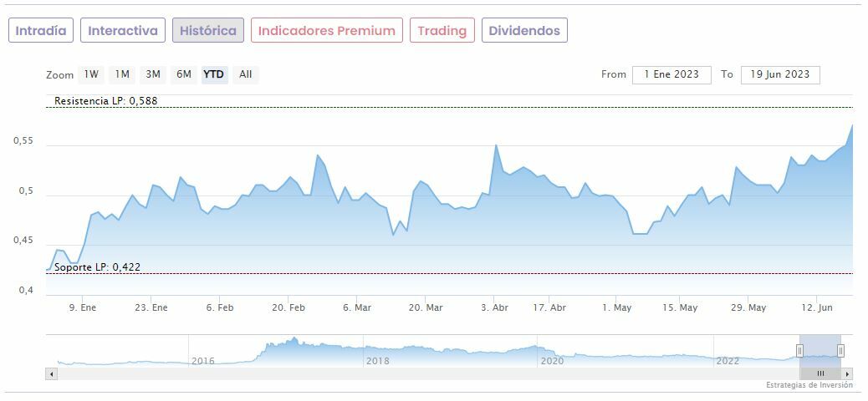
Task: Click the scrollbar thumb grip below navigator
Action: 820,373
